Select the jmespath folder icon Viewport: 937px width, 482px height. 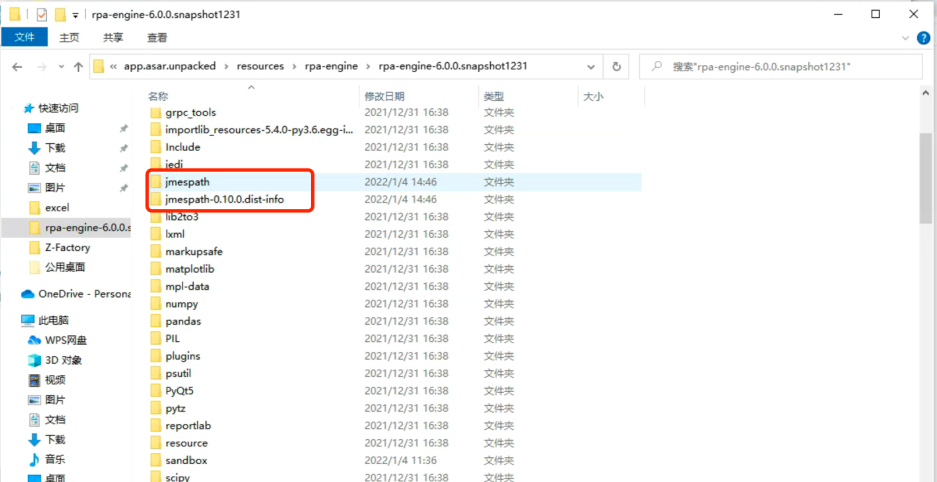155,182
